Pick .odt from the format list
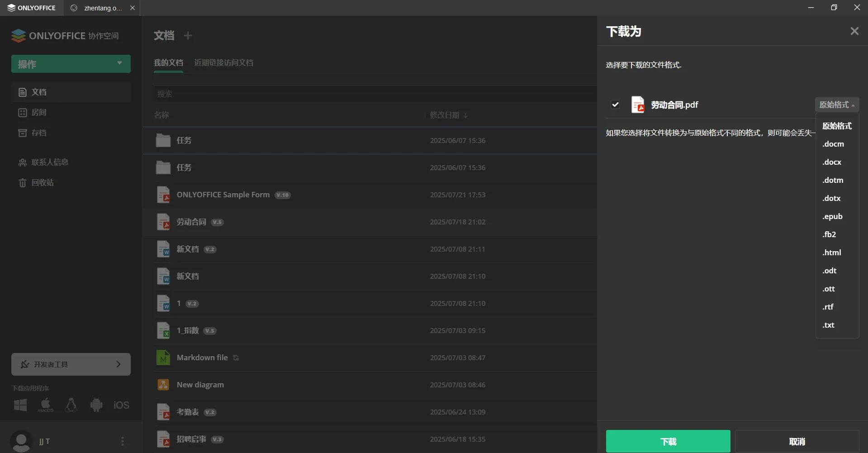This screenshot has width=868, height=453. coord(837,271)
